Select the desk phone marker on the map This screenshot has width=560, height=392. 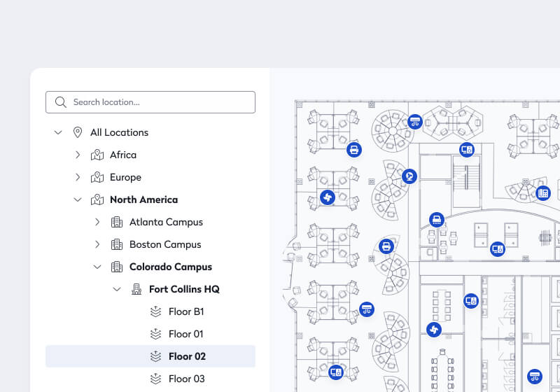[542, 192]
